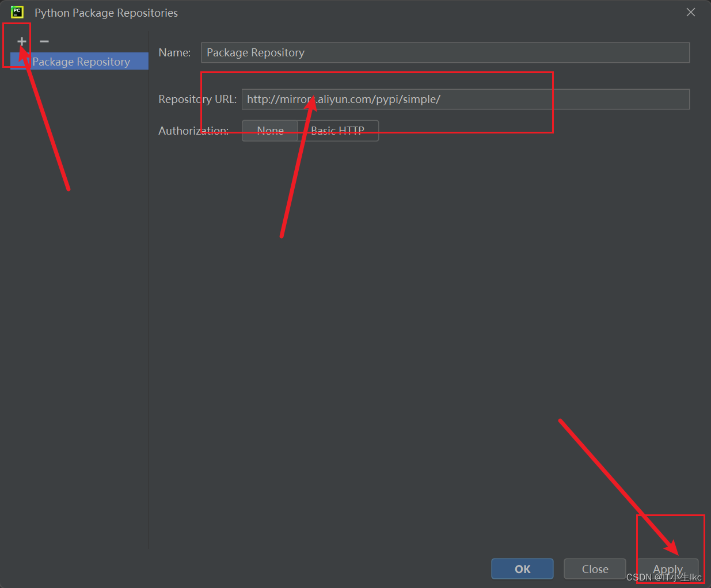711x588 pixels.
Task: Select the None authorization option
Action: [269, 131]
